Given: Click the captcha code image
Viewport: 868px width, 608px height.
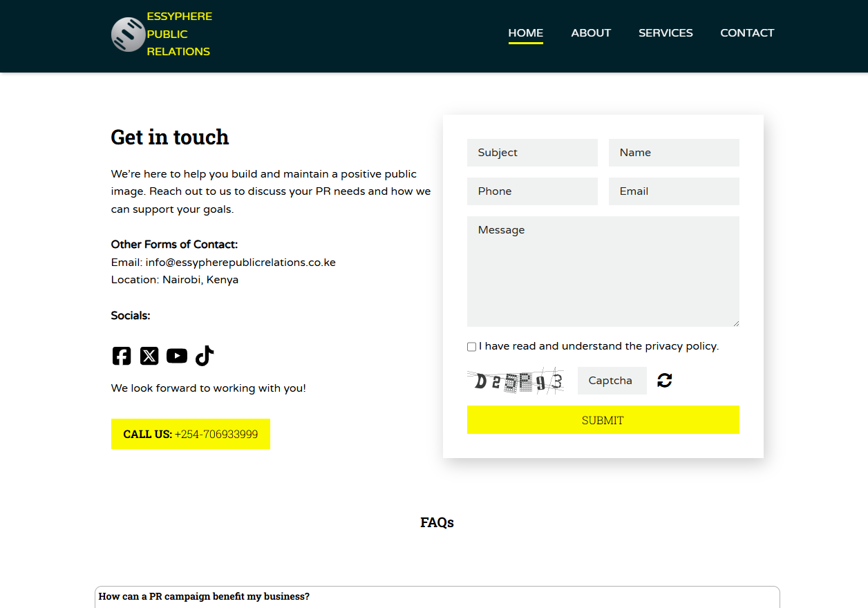Looking at the screenshot, I should (x=515, y=381).
